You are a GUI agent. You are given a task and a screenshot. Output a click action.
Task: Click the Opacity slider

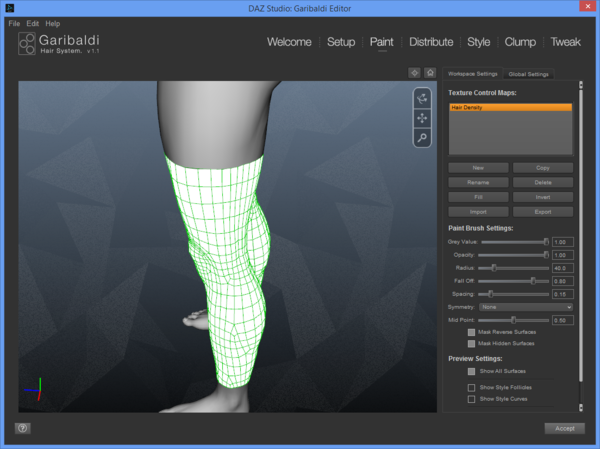(514, 255)
